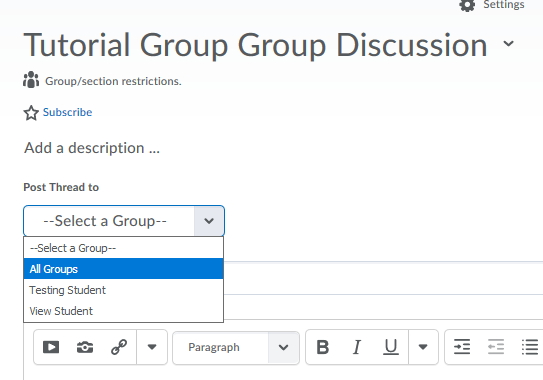
Task: Click the bulleted list icon
Action: [530, 347]
